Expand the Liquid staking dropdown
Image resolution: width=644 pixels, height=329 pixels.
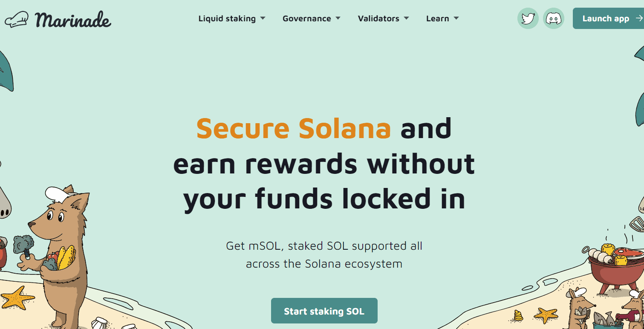pyautogui.click(x=263, y=18)
